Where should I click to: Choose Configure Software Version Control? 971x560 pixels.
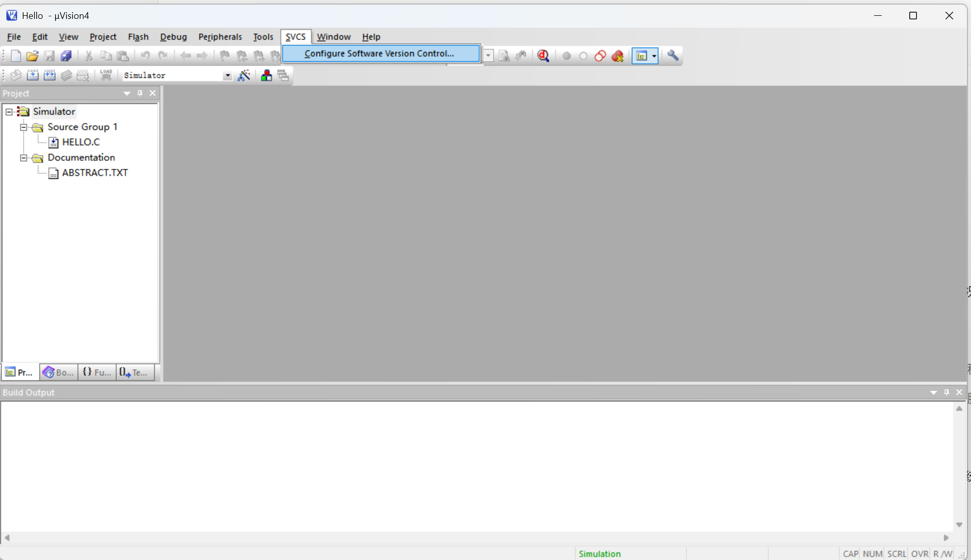[381, 54]
